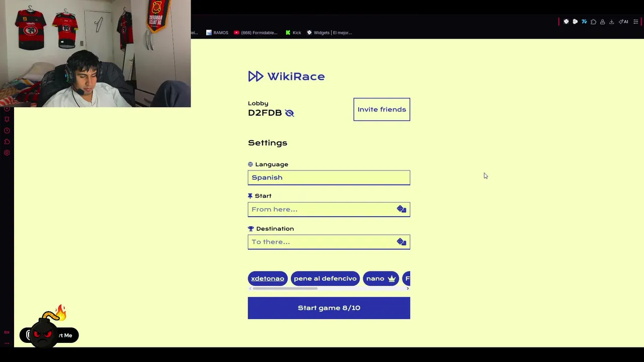The height and width of the screenshot is (362, 644).
Task: Click the white blob extension icon
Action: point(575,22)
